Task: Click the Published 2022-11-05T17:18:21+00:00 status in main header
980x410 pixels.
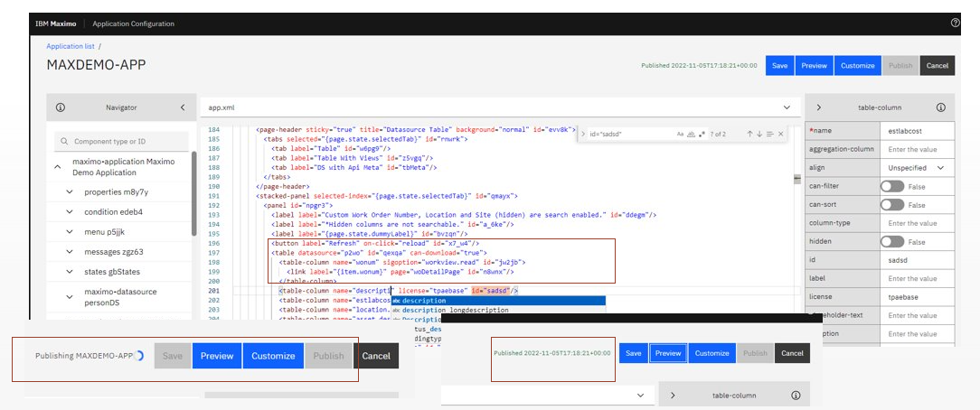Action: coord(699,66)
